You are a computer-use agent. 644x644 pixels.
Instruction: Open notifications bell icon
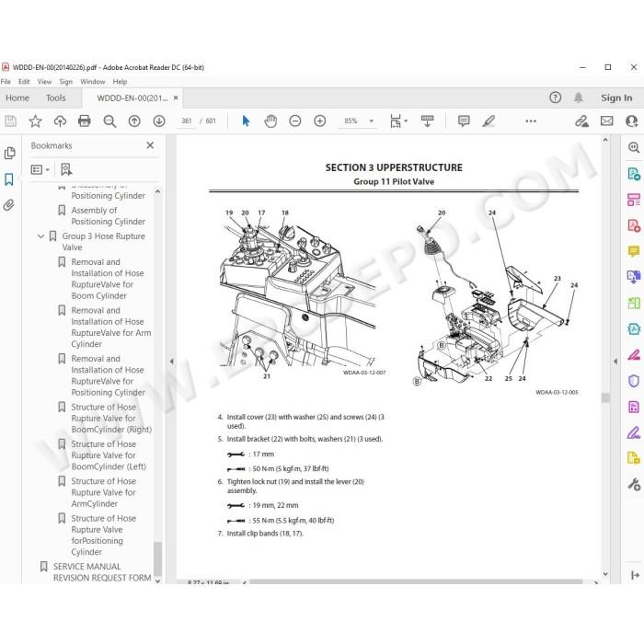pyautogui.click(x=579, y=98)
